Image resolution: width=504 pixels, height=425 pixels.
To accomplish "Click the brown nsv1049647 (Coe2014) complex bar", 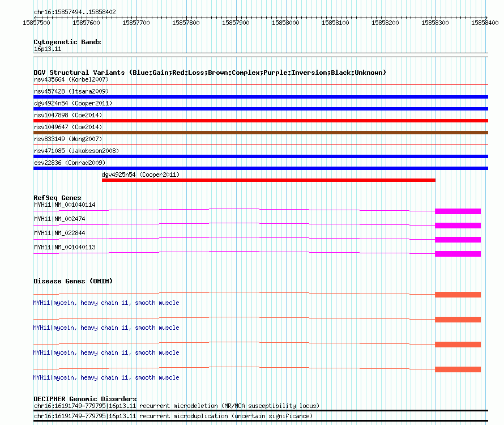I will pyautogui.click(x=260, y=133).
